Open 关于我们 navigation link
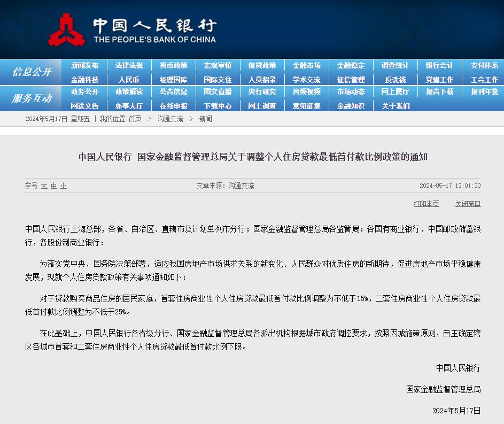This screenshot has height=424, width=504. [x=396, y=106]
